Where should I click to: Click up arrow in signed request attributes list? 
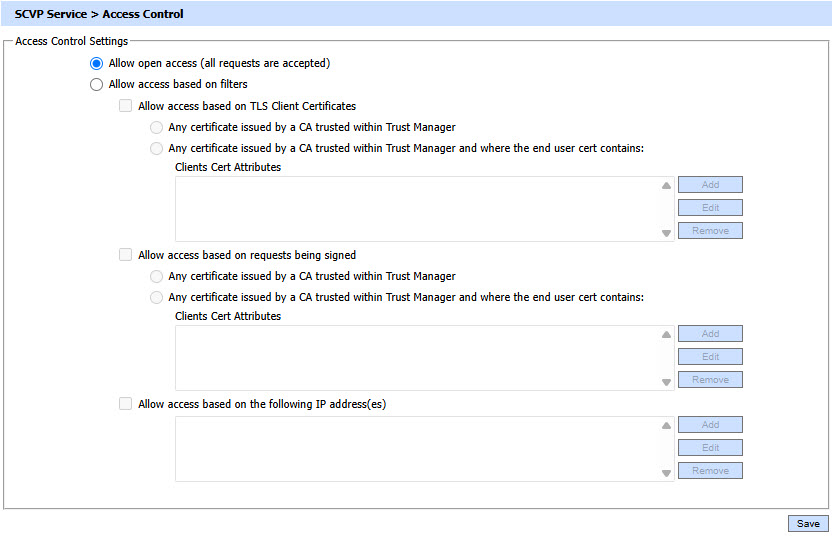pyautogui.click(x=666, y=335)
